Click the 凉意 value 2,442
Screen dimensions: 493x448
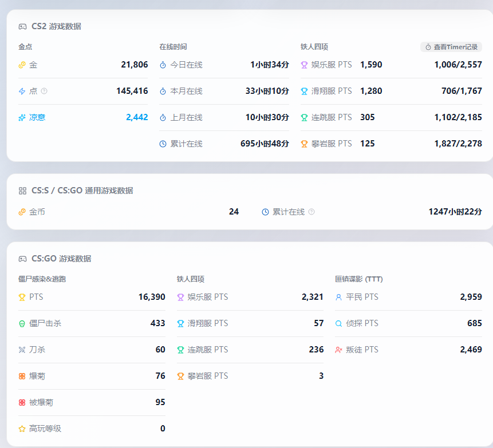(137, 117)
